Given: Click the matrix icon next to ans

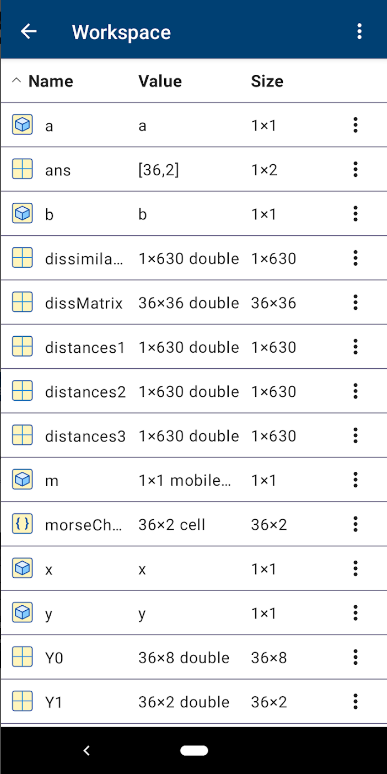Looking at the screenshot, I should tap(22, 169).
